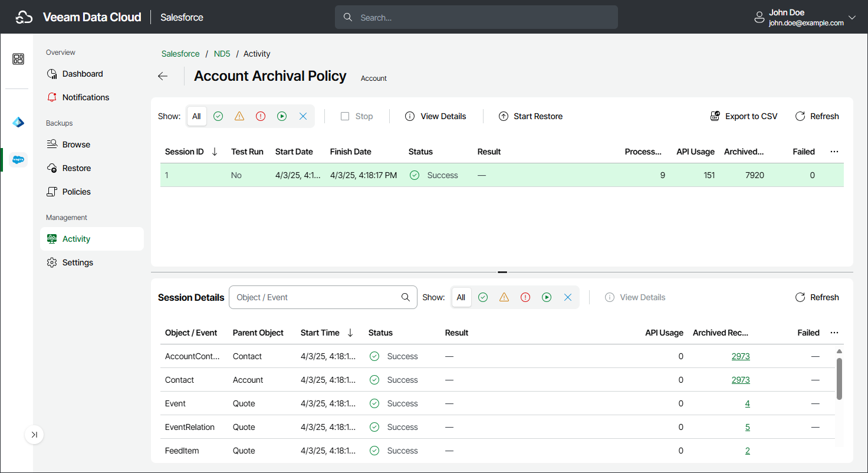The height and width of the screenshot is (473, 868).
Task: Click the Salesforce breadcrumb link
Action: pyautogui.click(x=180, y=54)
